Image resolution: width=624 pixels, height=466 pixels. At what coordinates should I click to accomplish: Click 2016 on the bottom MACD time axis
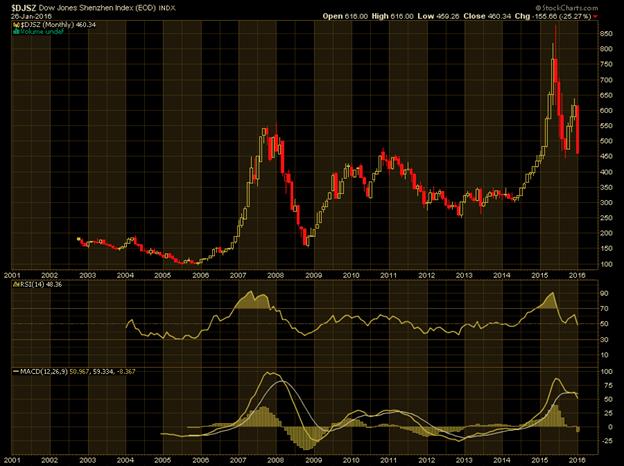[577, 460]
